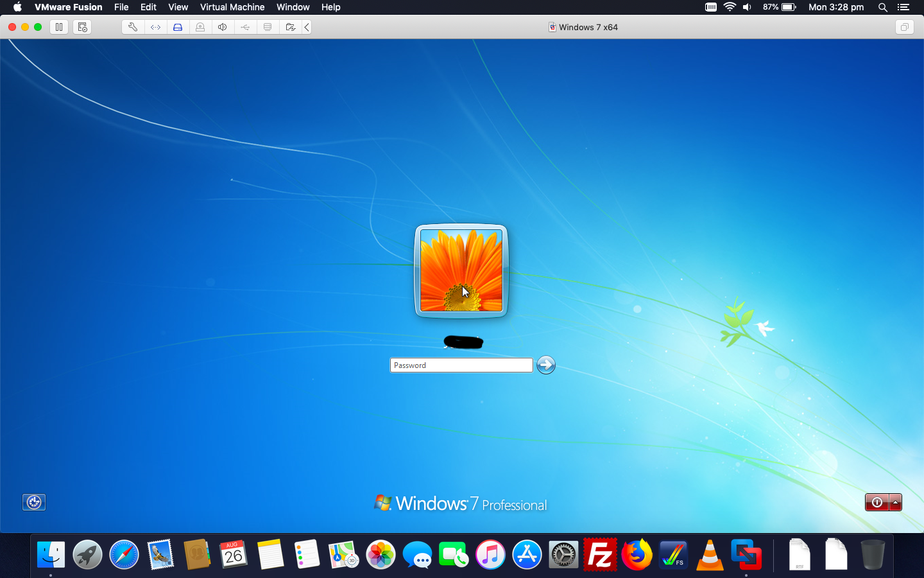The image size is (924, 578).
Task: Click the Password input field
Action: point(461,365)
